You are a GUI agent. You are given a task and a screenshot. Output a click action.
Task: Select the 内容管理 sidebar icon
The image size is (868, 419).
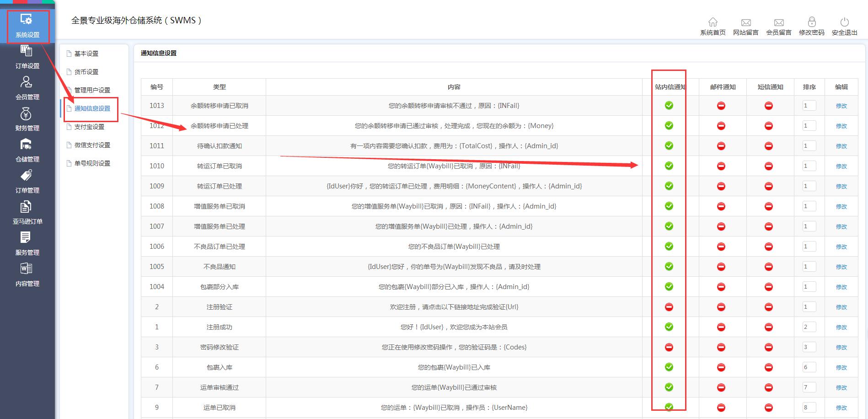[x=26, y=275]
